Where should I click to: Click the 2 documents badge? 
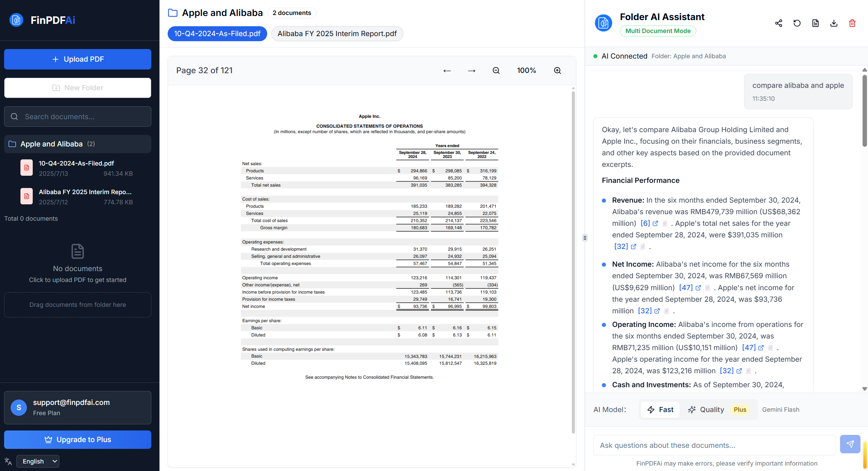[292, 13]
